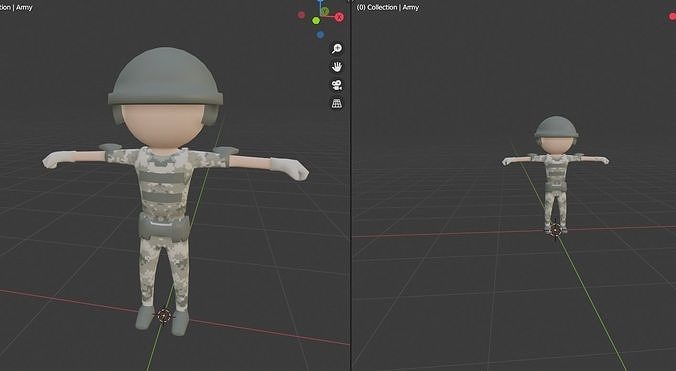Toggle camera view with the camera icon
The image size is (676, 371).
tap(337, 85)
